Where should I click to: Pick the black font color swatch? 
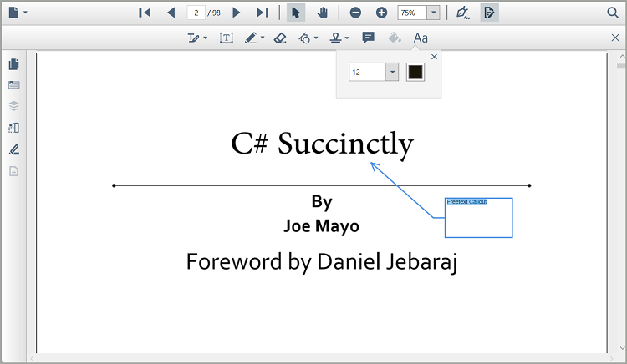415,73
